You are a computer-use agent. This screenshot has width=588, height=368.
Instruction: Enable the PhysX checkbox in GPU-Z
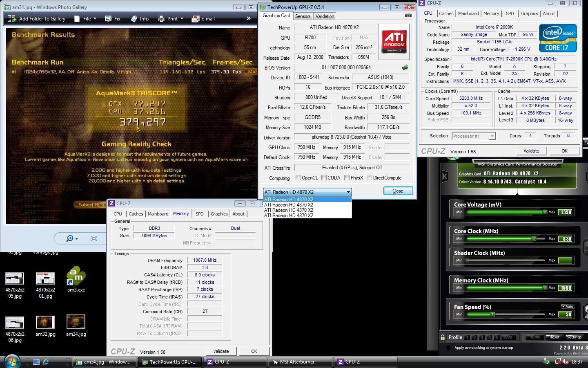pyautogui.click(x=347, y=178)
